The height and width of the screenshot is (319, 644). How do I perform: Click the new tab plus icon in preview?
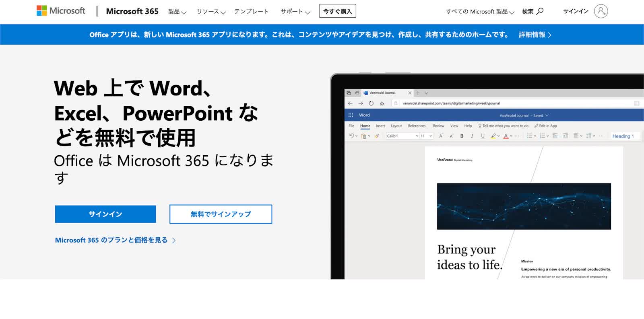(x=418, y=93)
